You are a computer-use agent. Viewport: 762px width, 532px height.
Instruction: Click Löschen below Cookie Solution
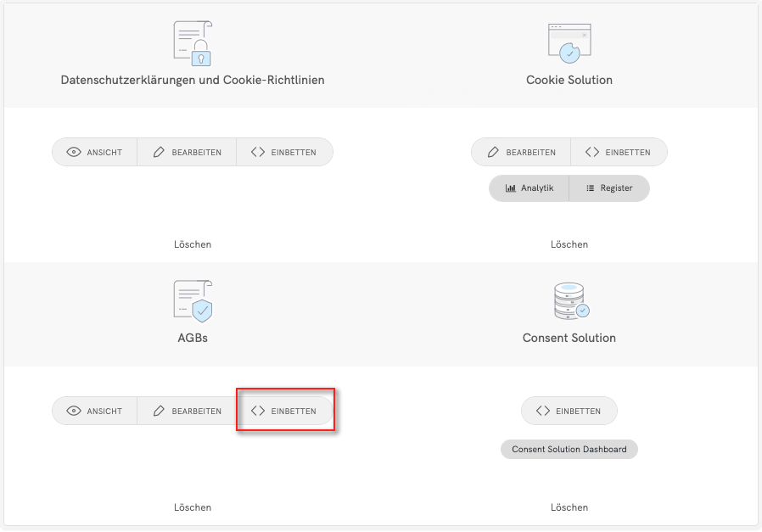tap(569, 244)
